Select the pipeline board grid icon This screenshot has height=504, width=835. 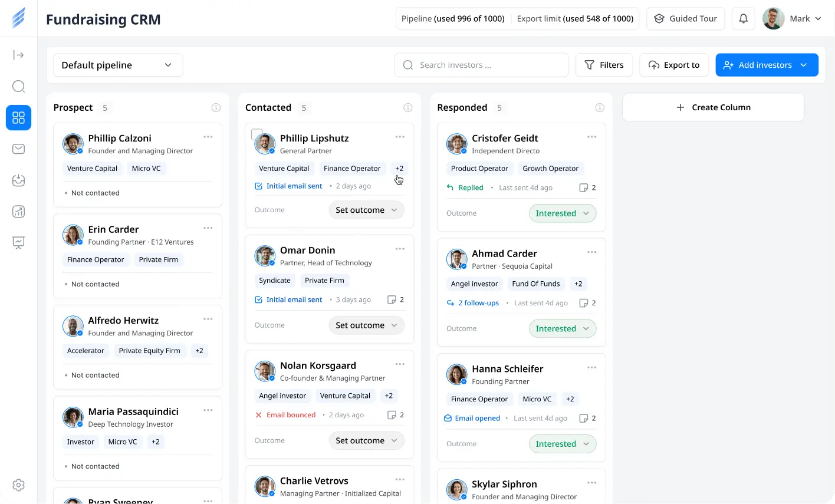coord(18,118)
